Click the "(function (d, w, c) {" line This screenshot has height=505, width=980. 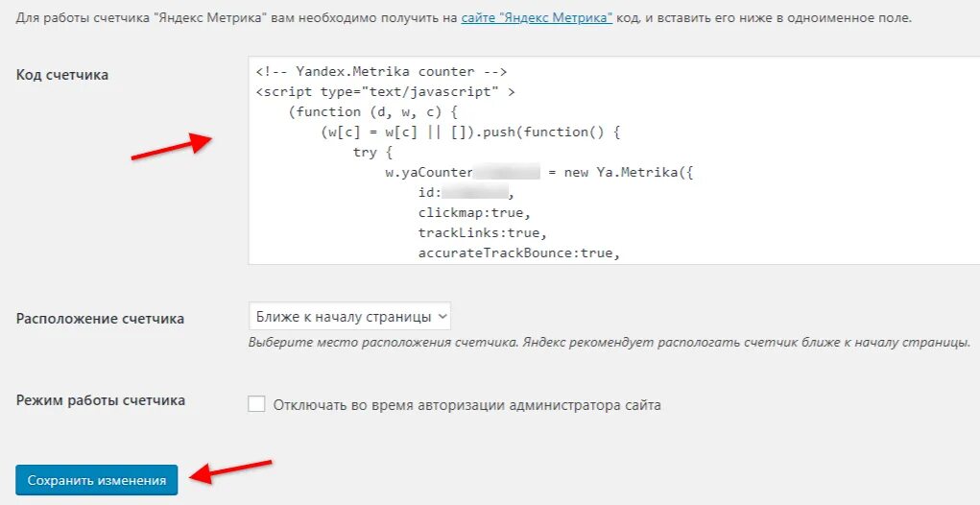pos(373,112)
